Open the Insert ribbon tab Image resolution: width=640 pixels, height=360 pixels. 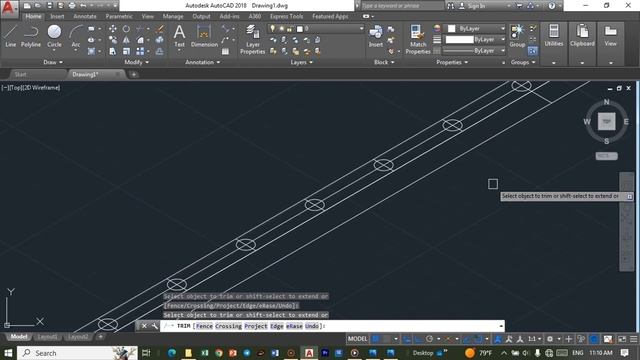(x=57, y=16)
